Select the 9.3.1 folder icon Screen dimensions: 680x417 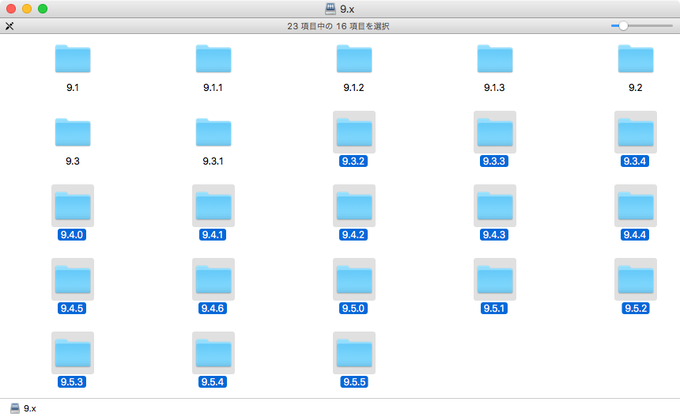213,132
